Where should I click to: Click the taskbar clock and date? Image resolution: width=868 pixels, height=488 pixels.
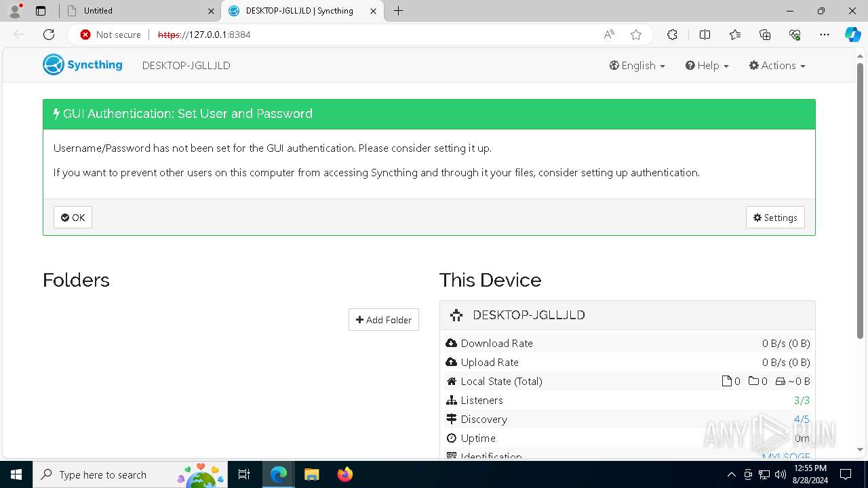pyautogui.click(x=810, y=474)
